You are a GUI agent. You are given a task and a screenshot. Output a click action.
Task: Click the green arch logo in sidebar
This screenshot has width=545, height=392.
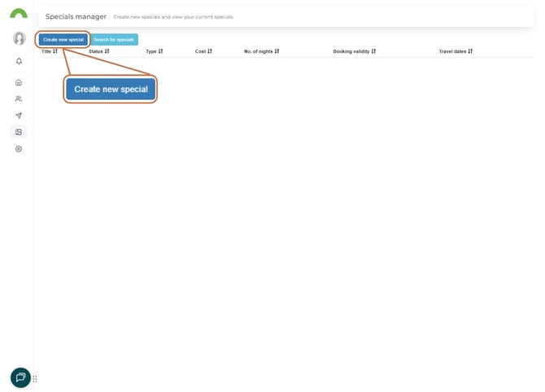18,14
